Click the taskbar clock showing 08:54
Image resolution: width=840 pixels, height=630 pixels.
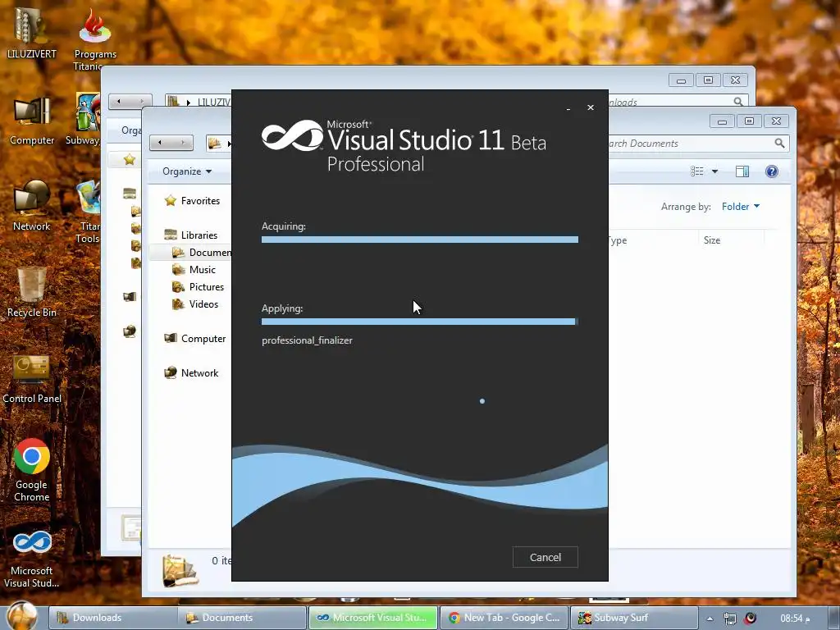[x=795, y=619]
